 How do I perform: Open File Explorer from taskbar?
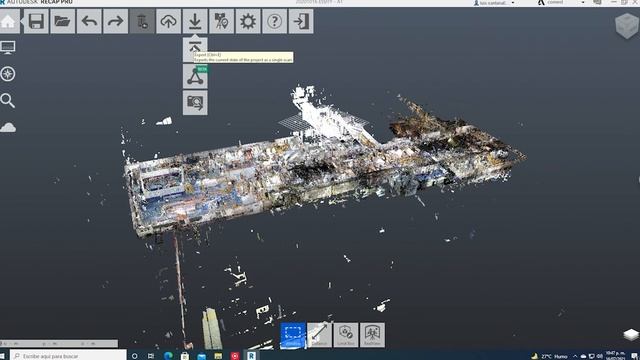click(x=218, y=356)
